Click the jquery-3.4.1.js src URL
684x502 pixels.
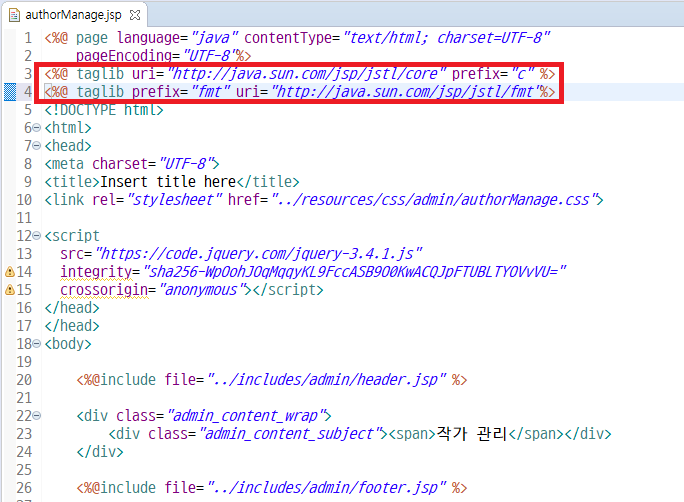pos(258,253)
